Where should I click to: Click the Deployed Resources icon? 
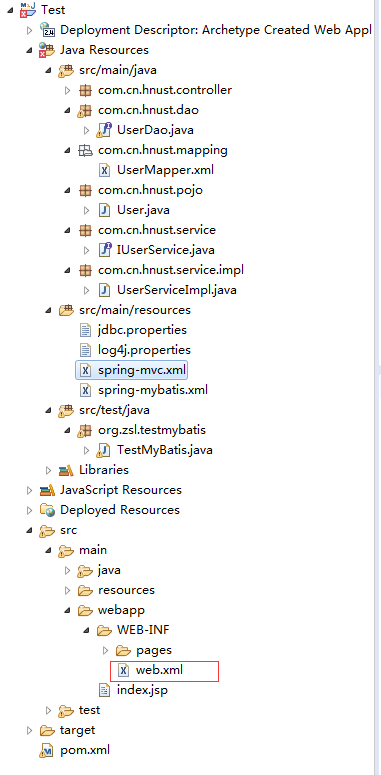pyautogui.click(x=47, y=510)
